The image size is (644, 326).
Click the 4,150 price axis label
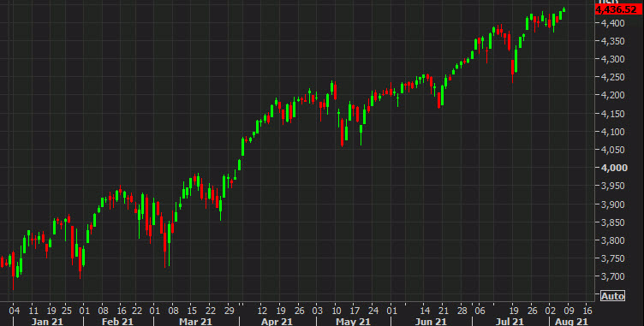tap(614, 114)
